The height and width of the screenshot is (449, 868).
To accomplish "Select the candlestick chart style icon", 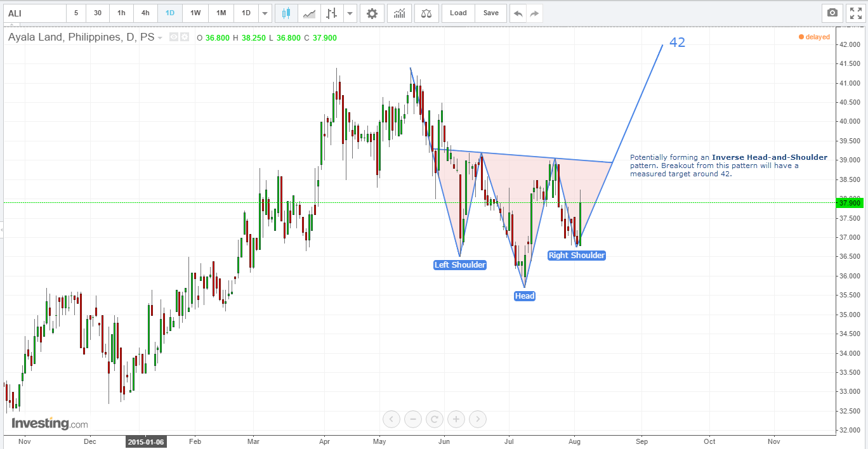I will click(286, 13).
